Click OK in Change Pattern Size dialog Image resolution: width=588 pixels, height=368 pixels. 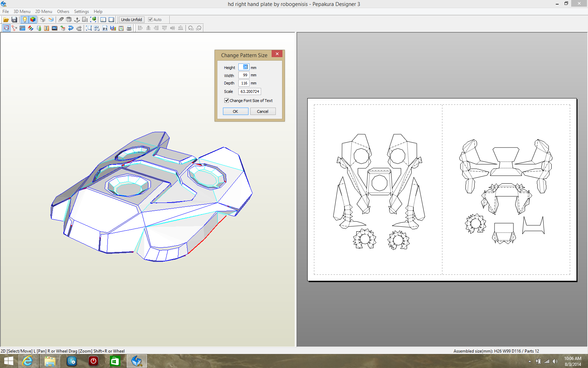(236, 111)
